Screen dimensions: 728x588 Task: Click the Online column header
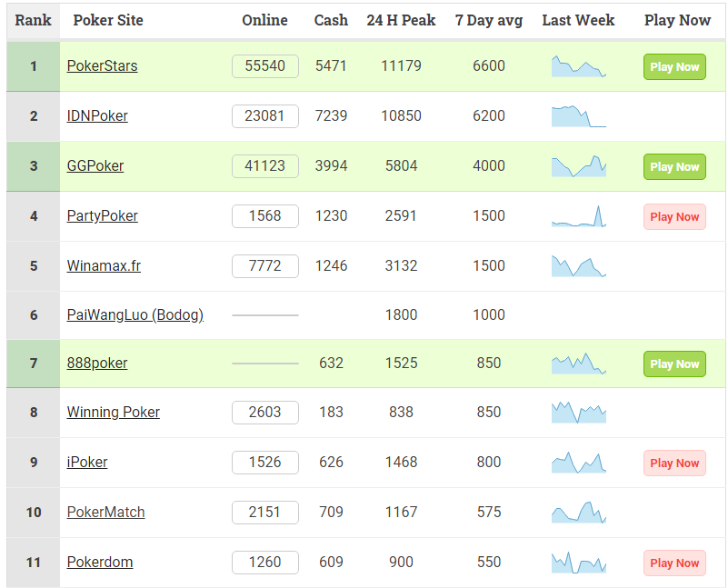[264, 20]
